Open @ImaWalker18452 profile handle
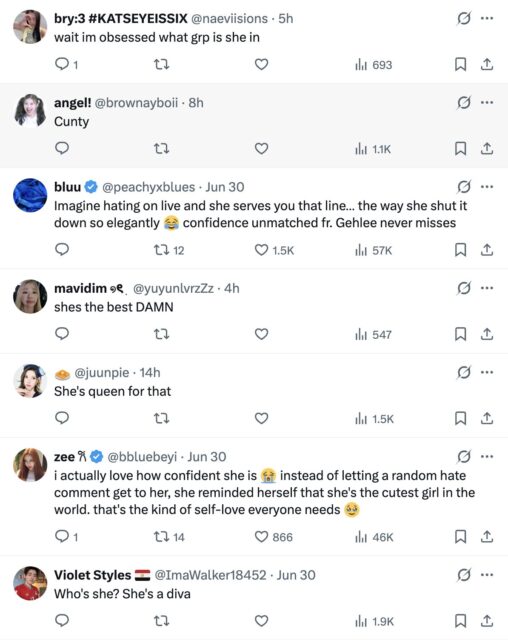508x640 pixels. (211, 575)
